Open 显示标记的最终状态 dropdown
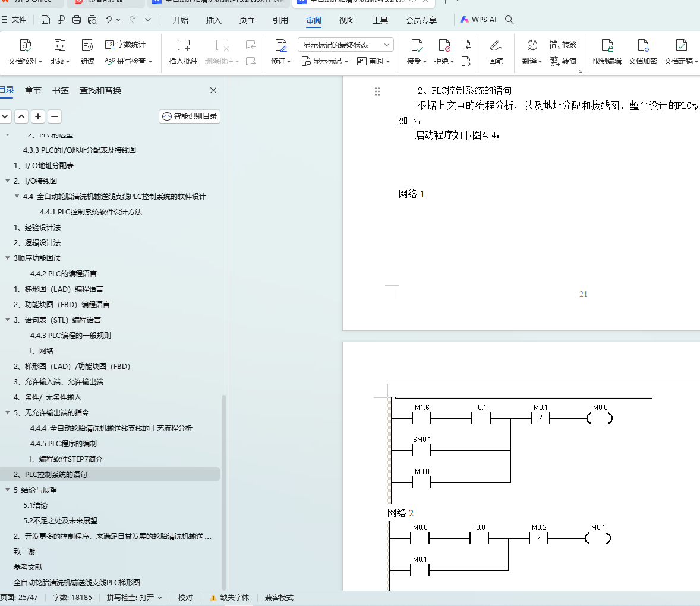 click(345, 45)
